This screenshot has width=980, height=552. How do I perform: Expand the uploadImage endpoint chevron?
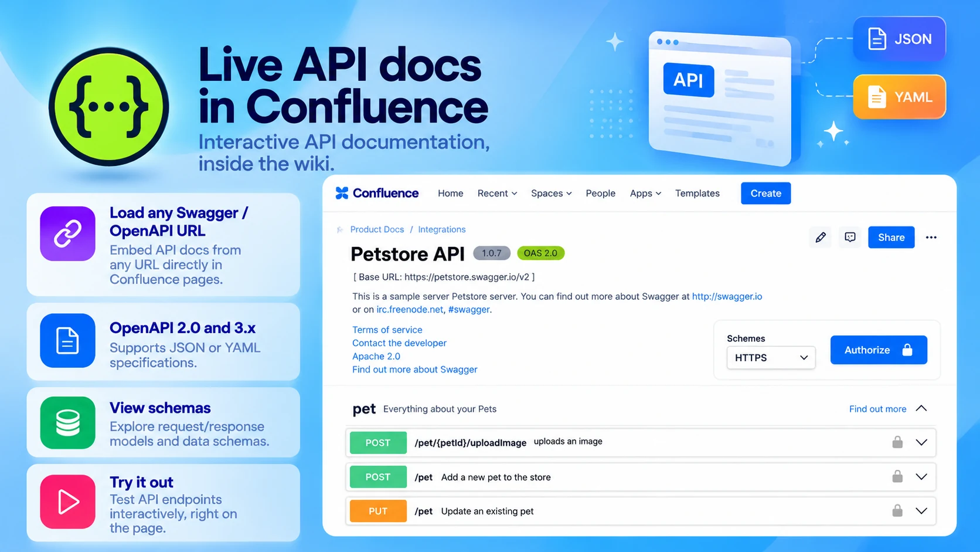(921, 442)
